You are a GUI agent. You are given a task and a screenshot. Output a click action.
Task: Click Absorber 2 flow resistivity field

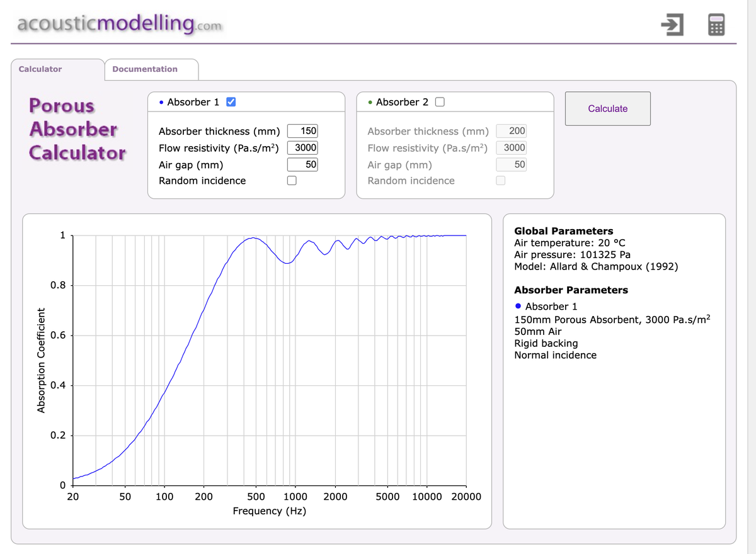[511, 148]
